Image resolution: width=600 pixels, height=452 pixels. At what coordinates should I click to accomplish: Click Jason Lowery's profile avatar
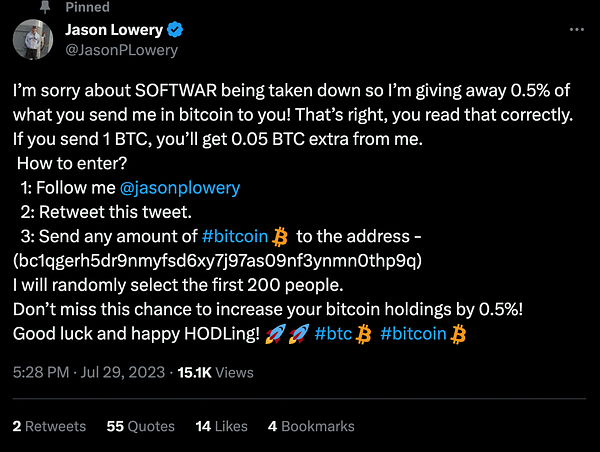[32, 39]
